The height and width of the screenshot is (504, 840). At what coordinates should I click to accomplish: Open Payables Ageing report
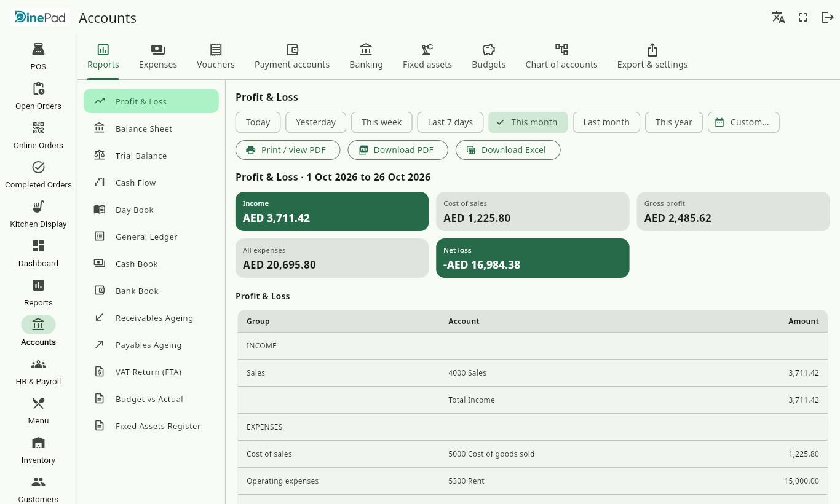(x=151, y=345)
